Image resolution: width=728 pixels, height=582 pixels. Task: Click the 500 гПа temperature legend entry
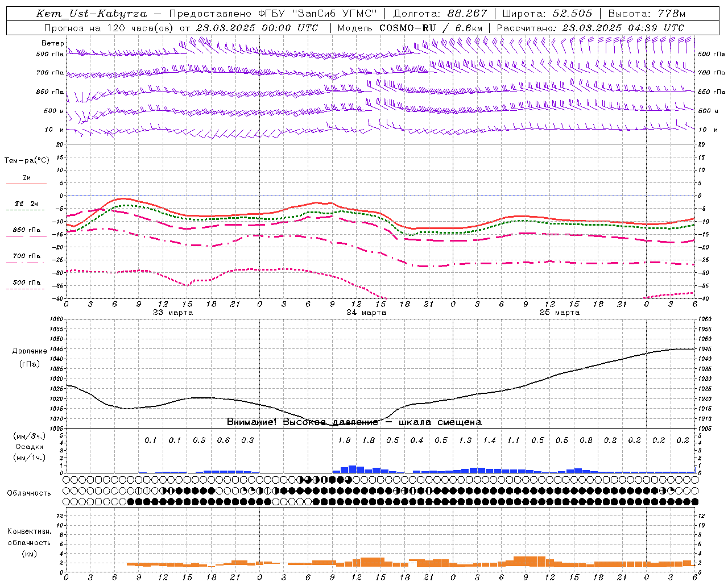tap(27, 282)
